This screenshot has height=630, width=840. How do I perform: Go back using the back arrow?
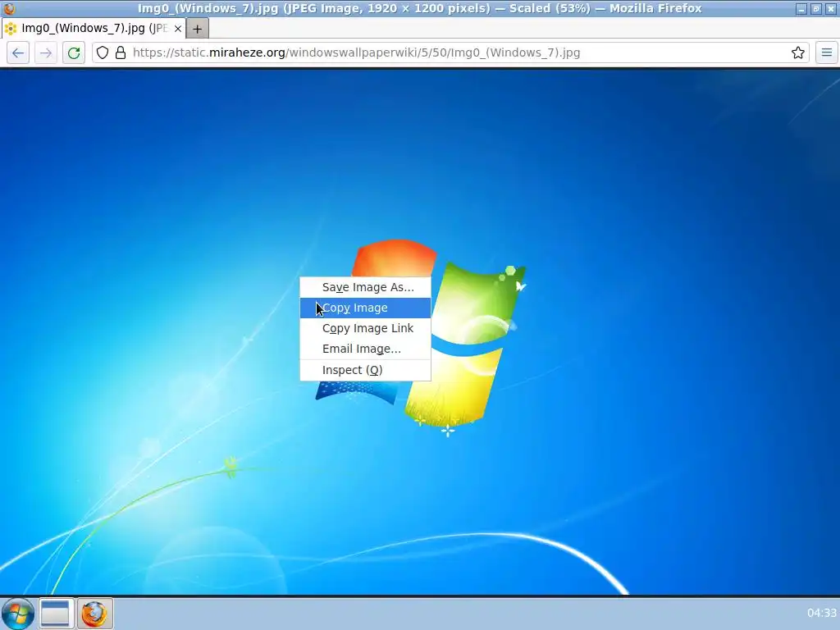tap(18, 52)
